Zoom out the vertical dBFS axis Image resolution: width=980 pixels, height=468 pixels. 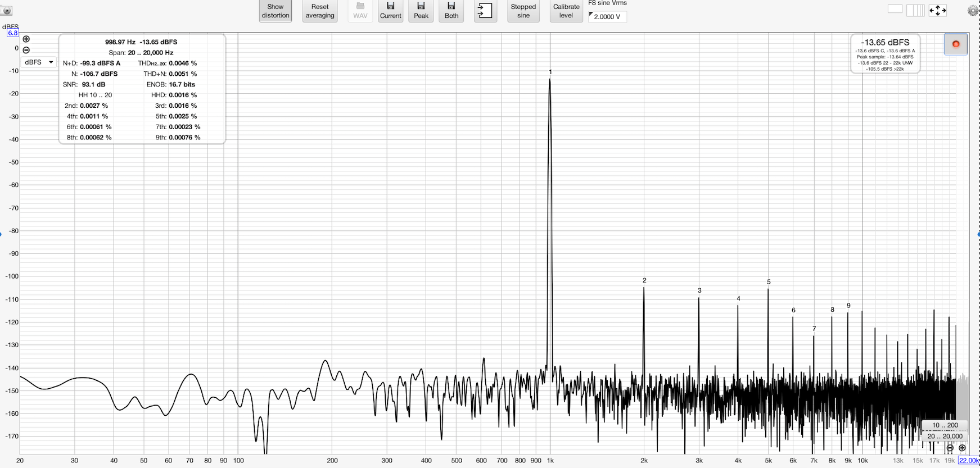tap(26, 50)
